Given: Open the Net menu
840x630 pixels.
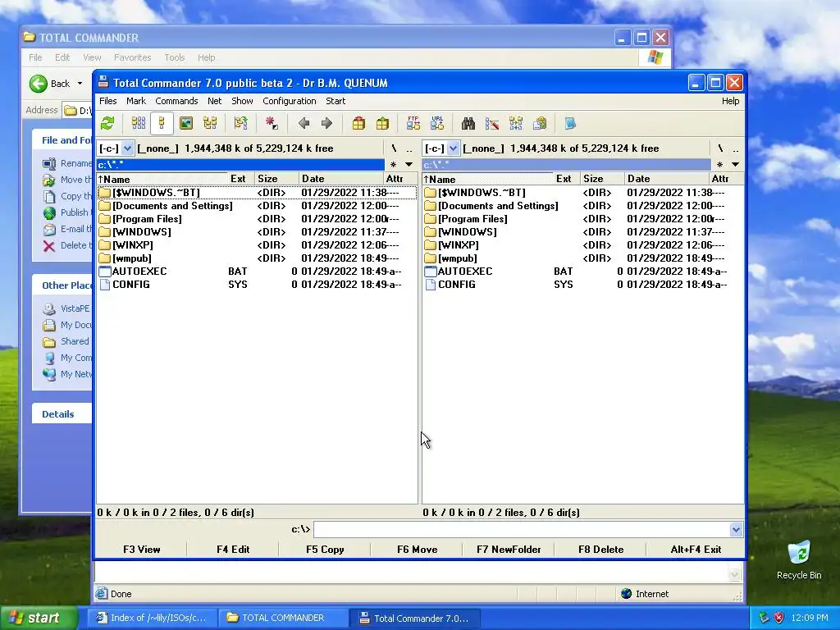Looking at the screenshot, I should point(214,101).
